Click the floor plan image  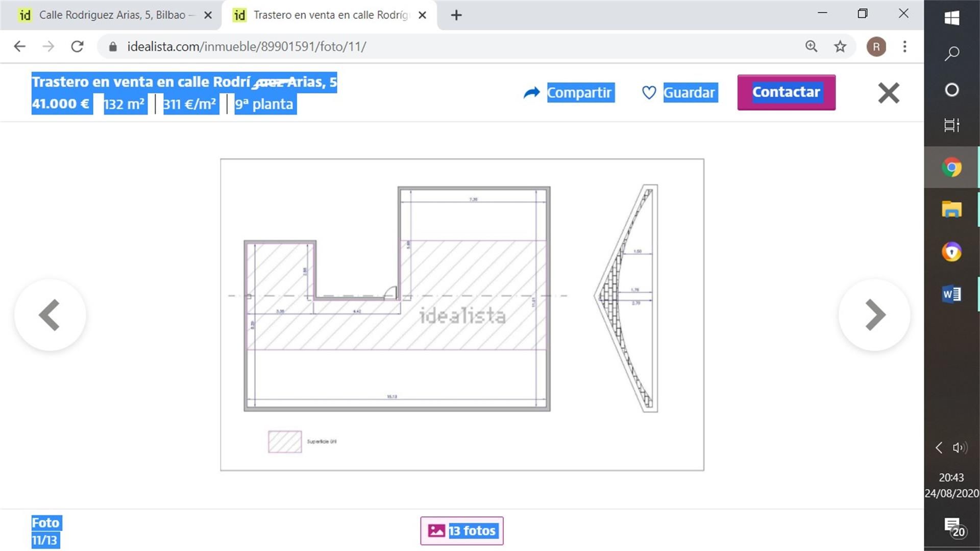462,314
